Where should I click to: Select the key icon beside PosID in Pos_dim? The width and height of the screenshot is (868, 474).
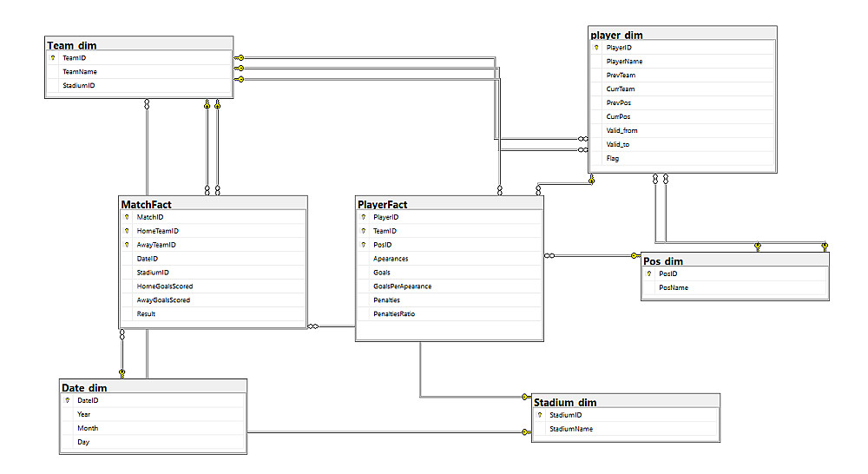pos(649,273)
